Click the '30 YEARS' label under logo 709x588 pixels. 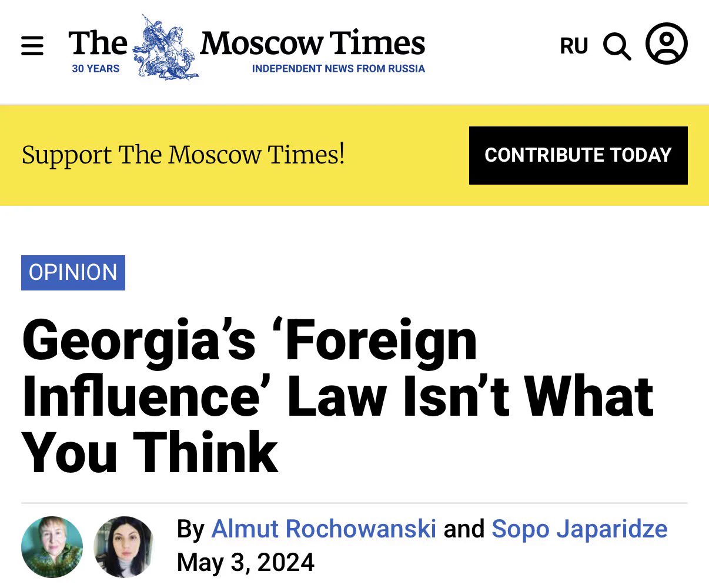point(95,69)
